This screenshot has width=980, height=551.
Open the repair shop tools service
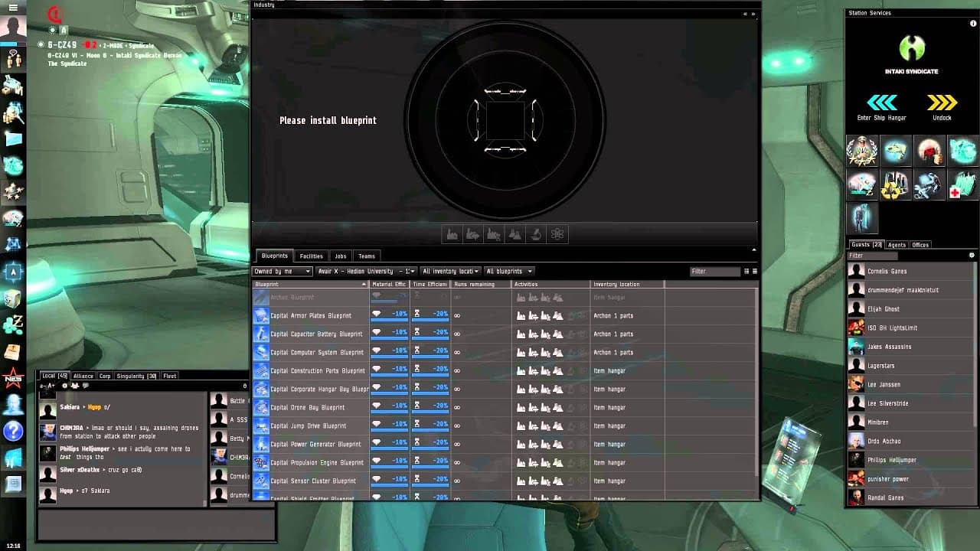[929, 184]
